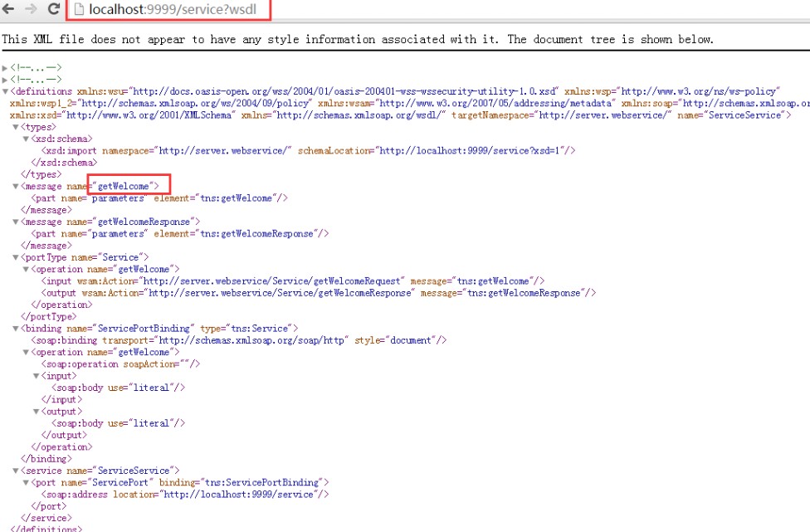Click the soap:address location line
The height and width of the screenshot is (532, 810).
[x=185, y=495]
